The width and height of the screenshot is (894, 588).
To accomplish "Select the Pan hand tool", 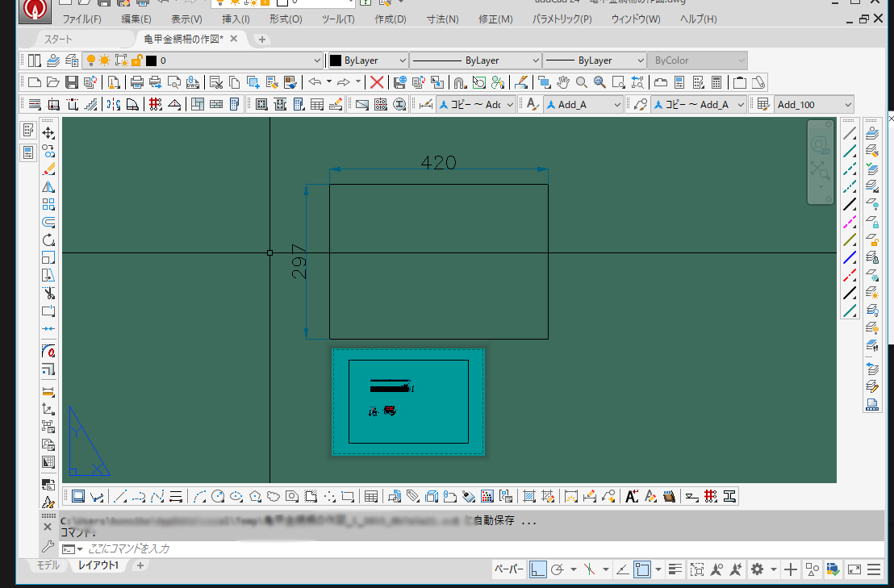I will [x=562, y=82].
